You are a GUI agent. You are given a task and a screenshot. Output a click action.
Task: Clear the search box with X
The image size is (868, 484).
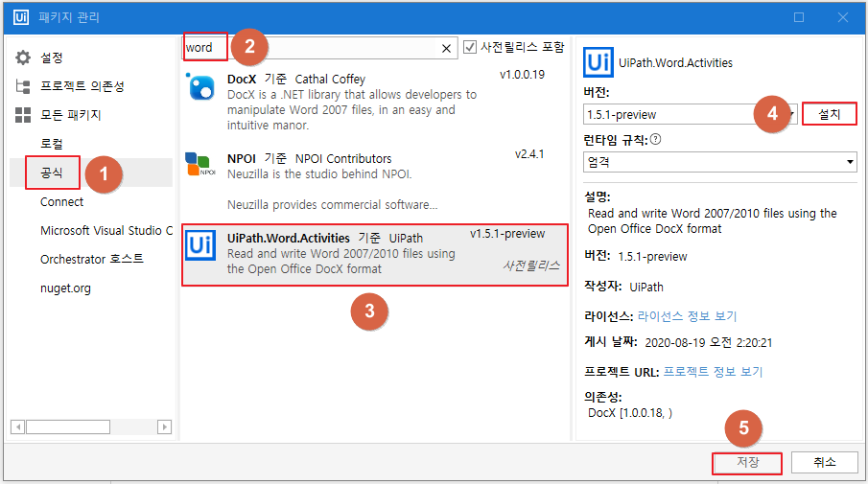[x=446, y=49]
